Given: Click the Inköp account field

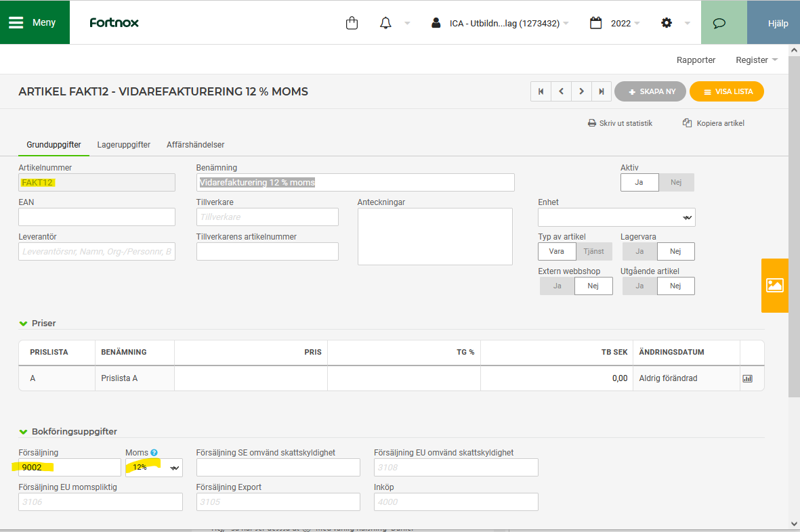Looking at the screenshot, I should 456,502.
